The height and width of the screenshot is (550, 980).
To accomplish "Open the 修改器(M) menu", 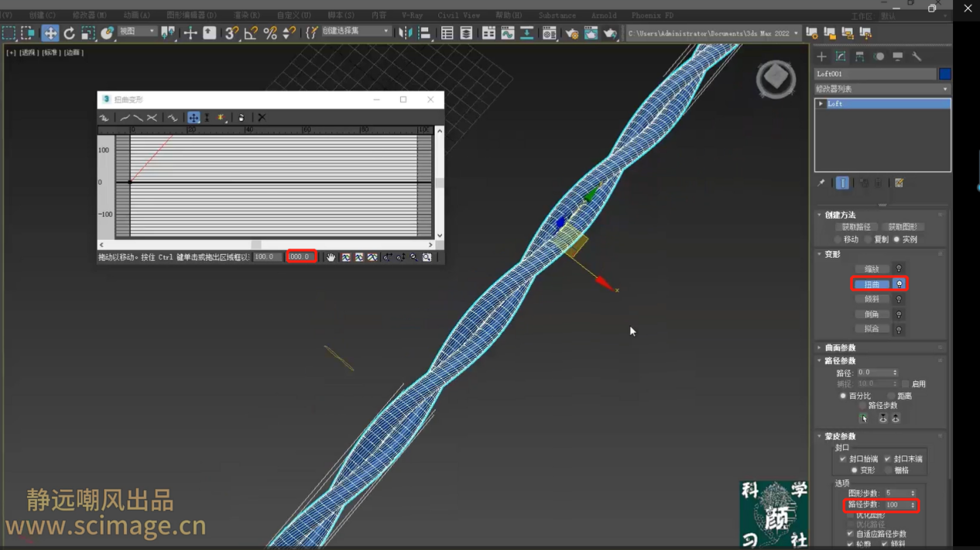I will [x=90, y=15].
